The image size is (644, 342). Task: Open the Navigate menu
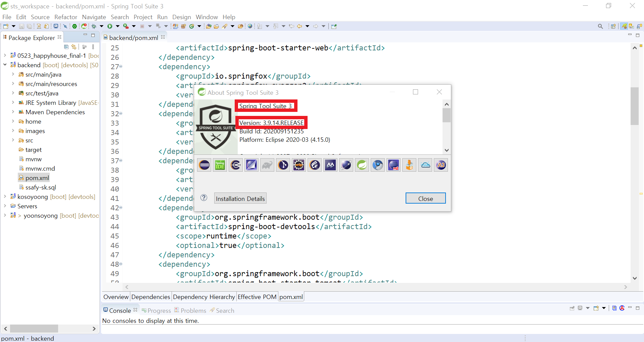pyautogui.click(x=94, y=17)
